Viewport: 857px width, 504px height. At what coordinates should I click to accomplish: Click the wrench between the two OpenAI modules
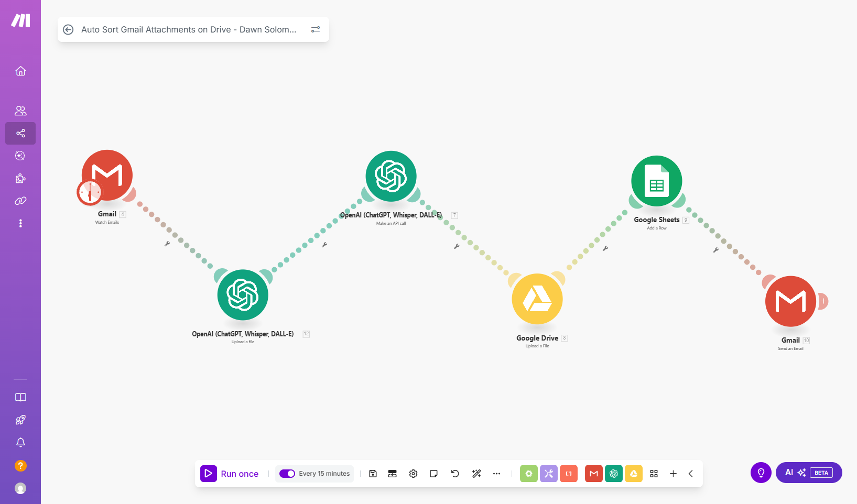click(x=324, y=245)
